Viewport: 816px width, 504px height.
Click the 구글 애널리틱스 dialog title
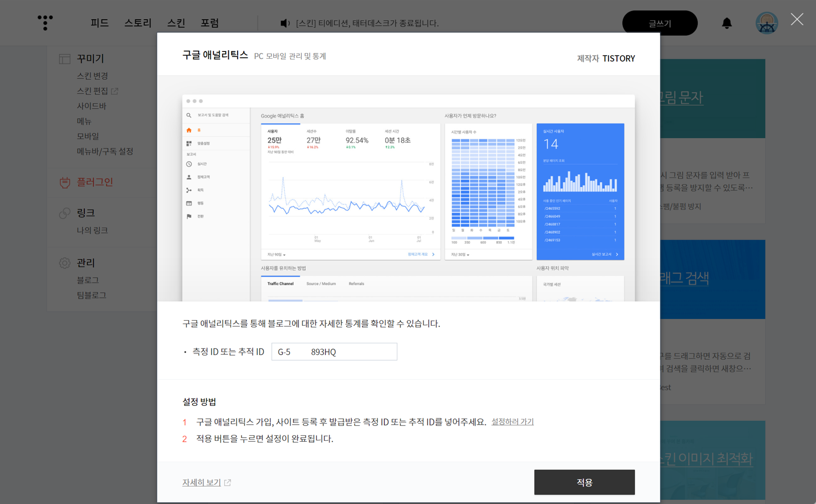(215, 55)
